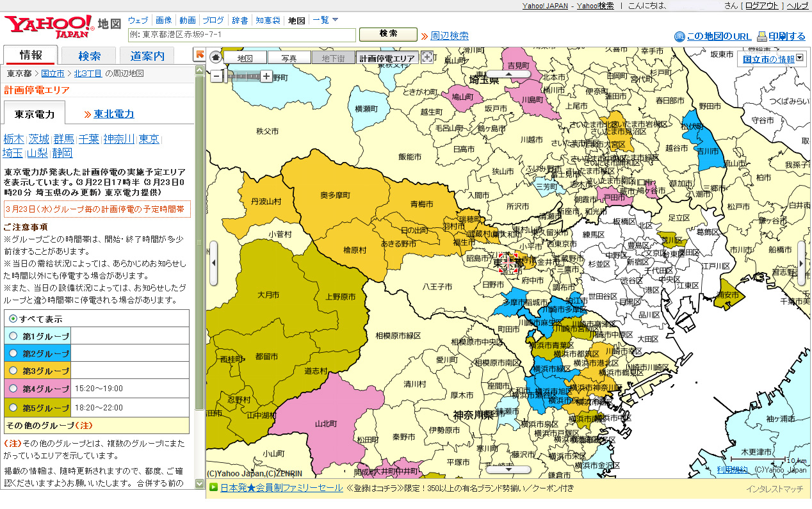
Task: Open the 一覧 services dropdown
Action: pyautogui.click(x=325, y=20)
